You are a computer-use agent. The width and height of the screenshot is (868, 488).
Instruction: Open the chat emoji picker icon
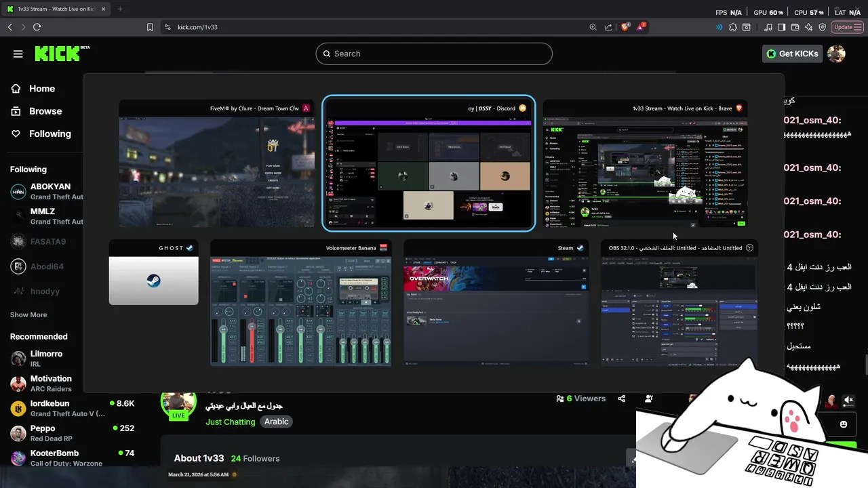click(844, 424)
